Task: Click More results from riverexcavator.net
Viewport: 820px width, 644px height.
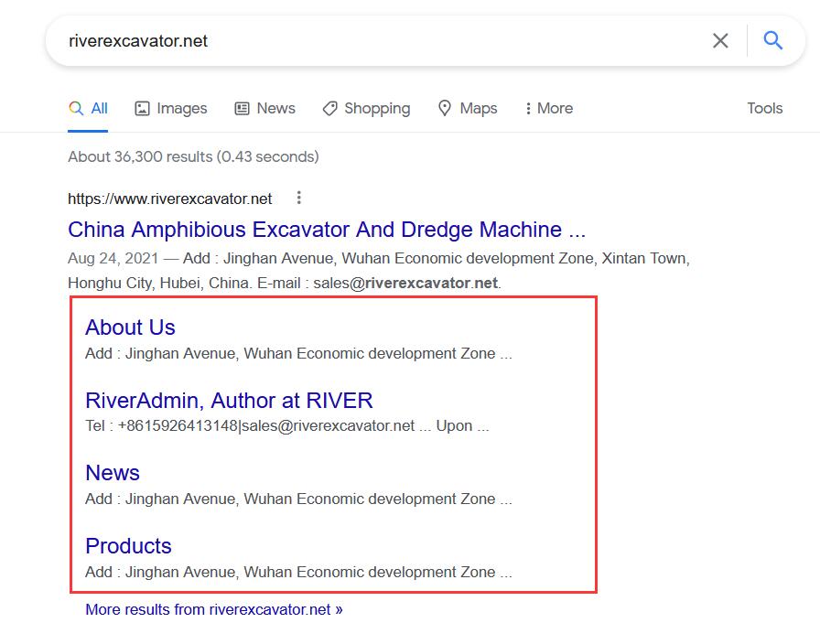Action: [x=214, y=609]
